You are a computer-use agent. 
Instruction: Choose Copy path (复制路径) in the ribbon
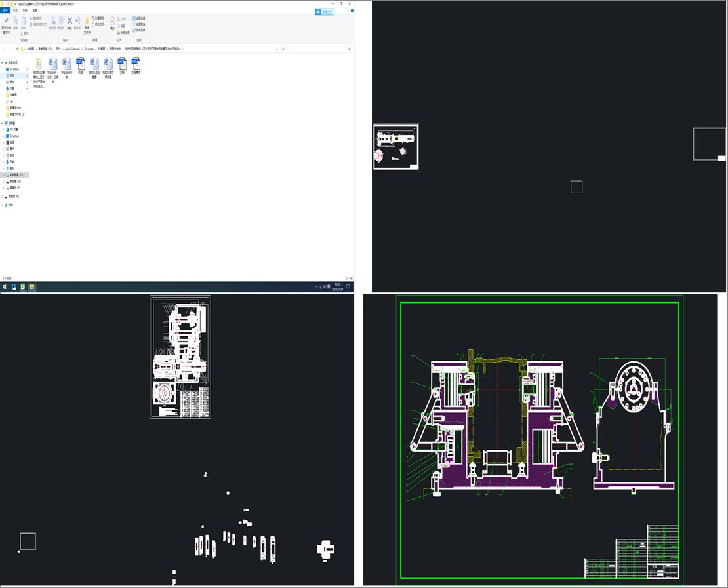pyautogui.click(x=36, y=18)
